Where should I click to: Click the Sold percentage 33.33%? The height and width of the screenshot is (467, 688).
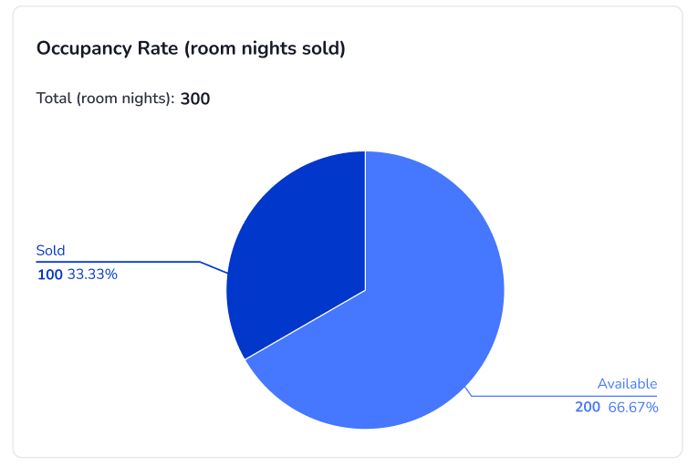coord(92,274)
